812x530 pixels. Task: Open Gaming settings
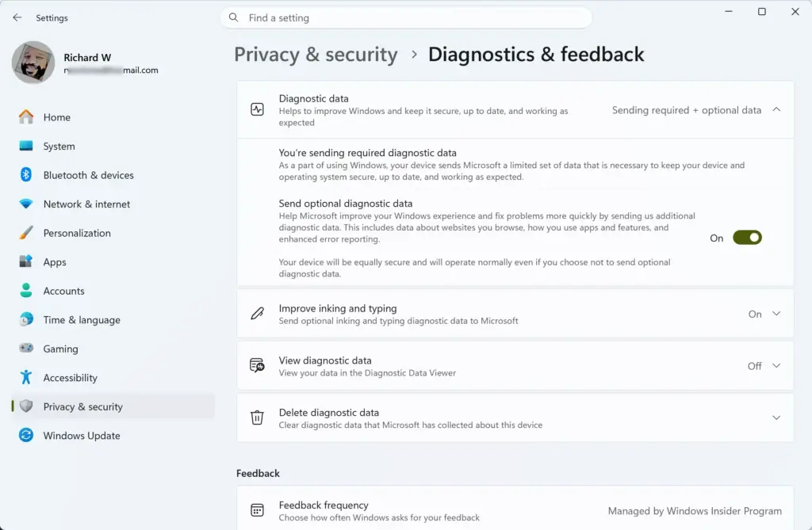[113, 349]
